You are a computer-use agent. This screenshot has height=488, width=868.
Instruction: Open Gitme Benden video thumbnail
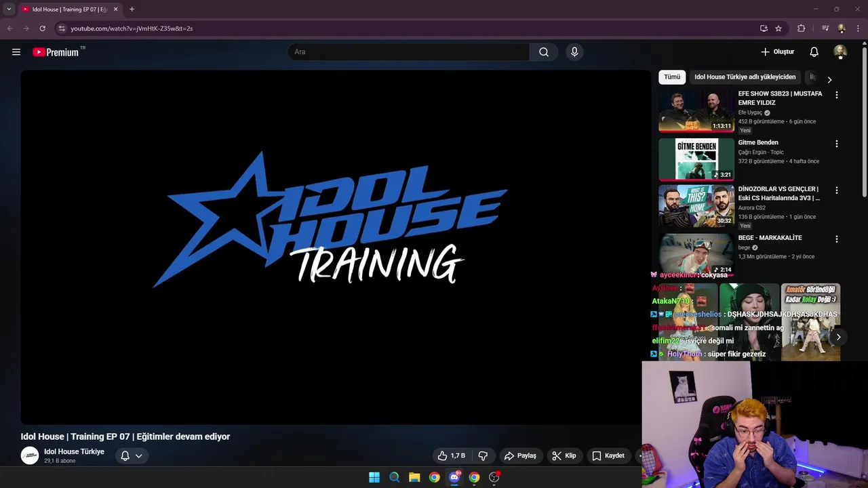696,160
